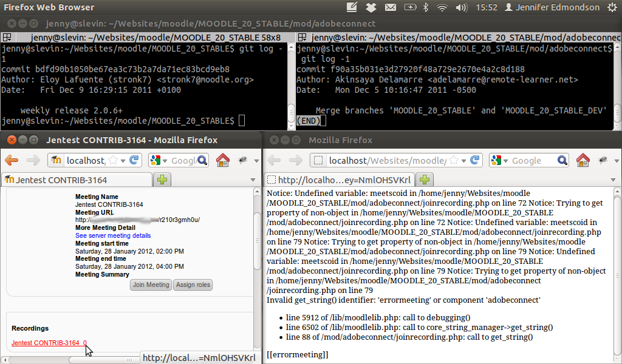This screenshot has height=364, width=622.
Task: Click the localhost address field in Jentest window
Action: 85,160
